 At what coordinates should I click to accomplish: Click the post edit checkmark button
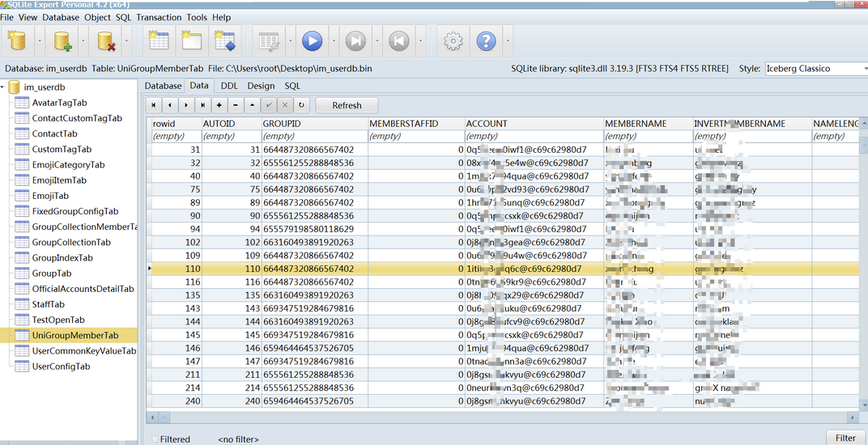269,105
